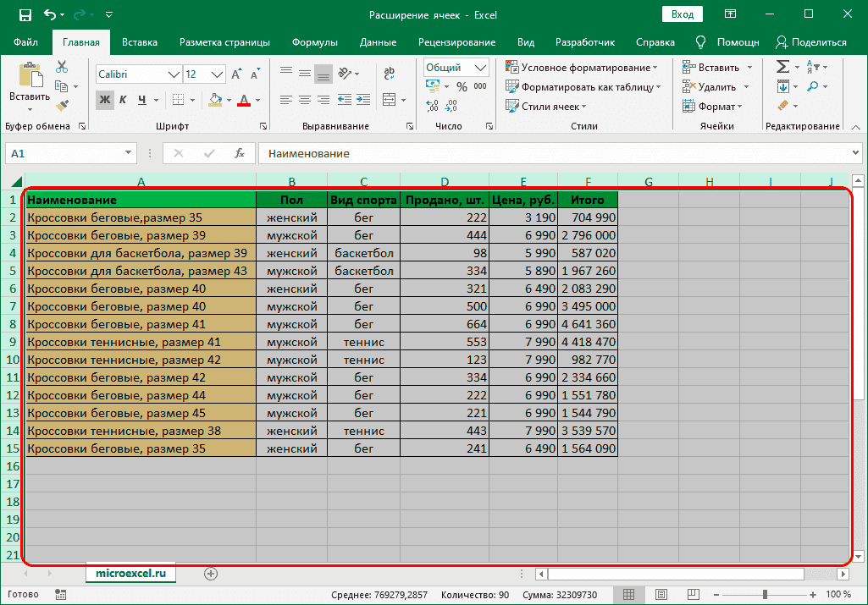
Task: Click the increase decimal places icon
Action: click(432, 106)
